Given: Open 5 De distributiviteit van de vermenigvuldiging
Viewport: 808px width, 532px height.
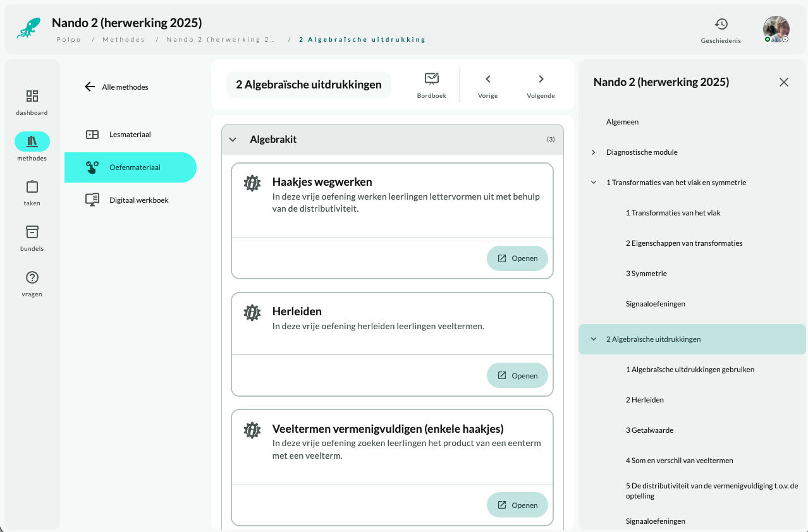Looking at the screenshot, I should coord(712,491).
